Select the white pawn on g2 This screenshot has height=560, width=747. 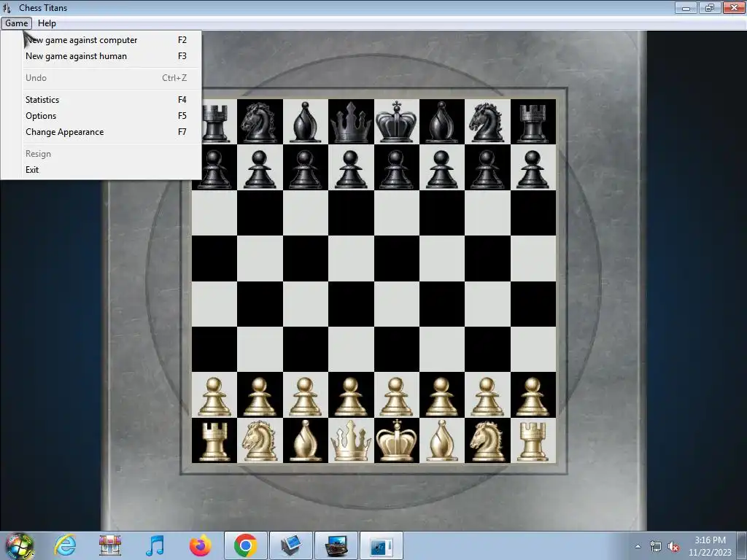pyautogui.click(x=487, y=396)
